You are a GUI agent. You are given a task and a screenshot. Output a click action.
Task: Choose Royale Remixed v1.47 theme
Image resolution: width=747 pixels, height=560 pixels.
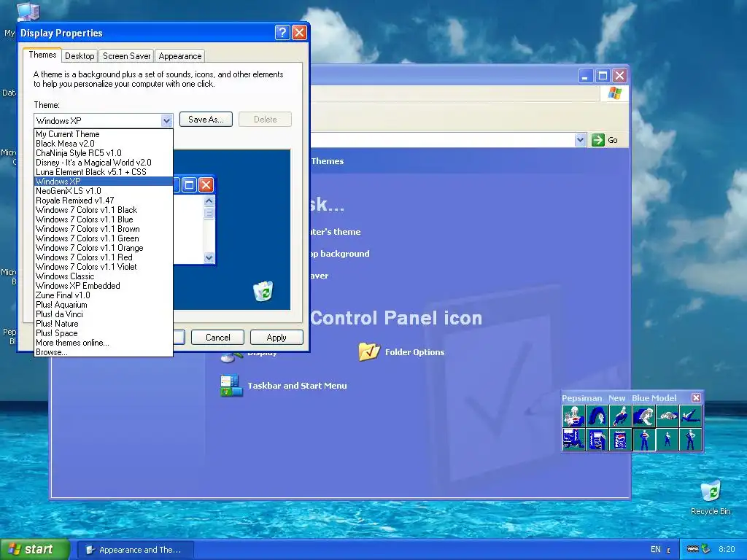tap(104, 201)
